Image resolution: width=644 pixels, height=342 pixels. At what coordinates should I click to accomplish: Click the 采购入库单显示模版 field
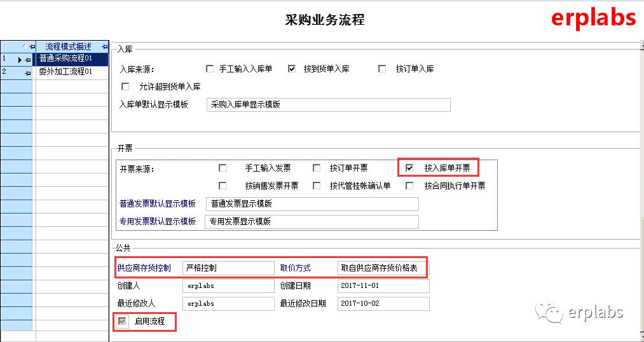pyautogui.click(x=329, y=105)
